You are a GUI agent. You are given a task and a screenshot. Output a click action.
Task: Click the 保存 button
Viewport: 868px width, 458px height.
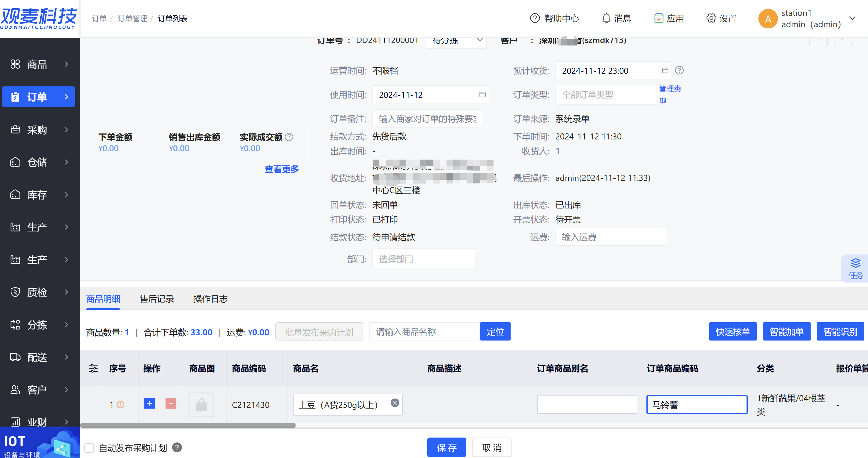tap(447, 448)
